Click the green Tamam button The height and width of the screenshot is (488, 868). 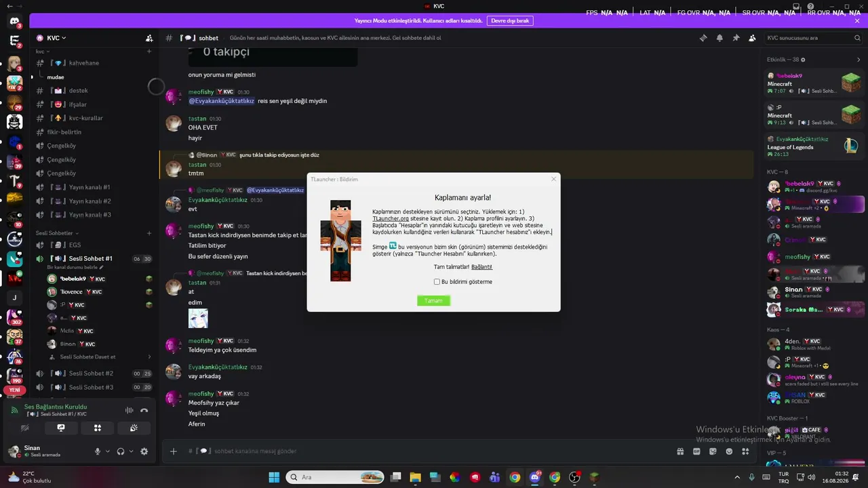(433, 301)
